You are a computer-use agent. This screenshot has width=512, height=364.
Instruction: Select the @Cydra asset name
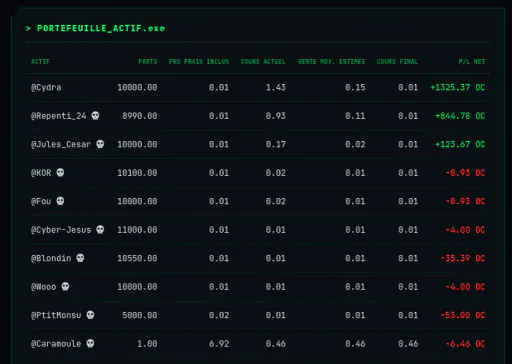pos(46,88)
